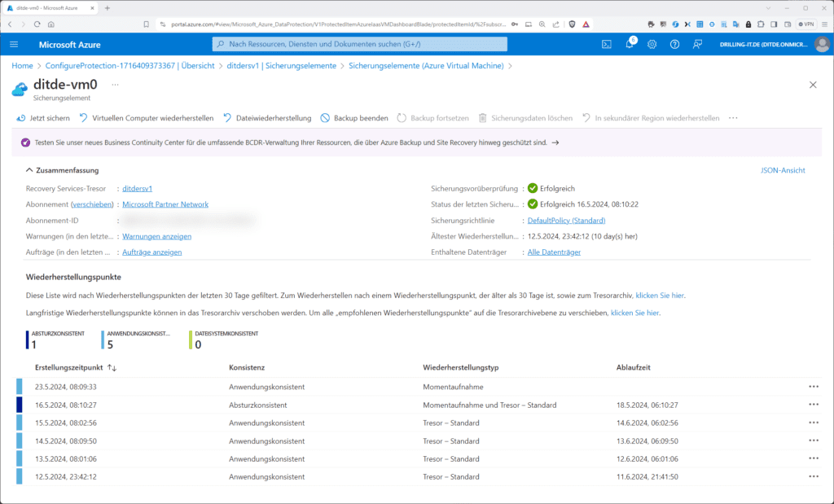
Task: Click Alle Datenträger link
Action: (x=554, y=252)
